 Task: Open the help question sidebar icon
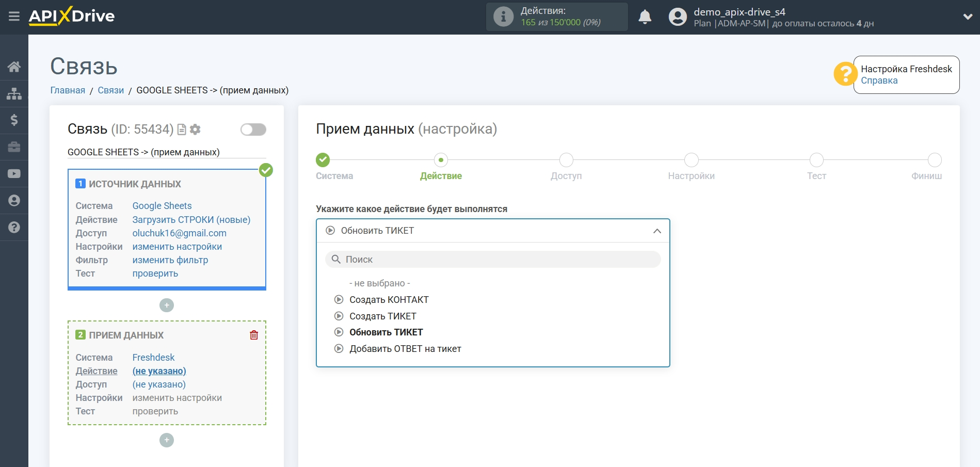14,228
